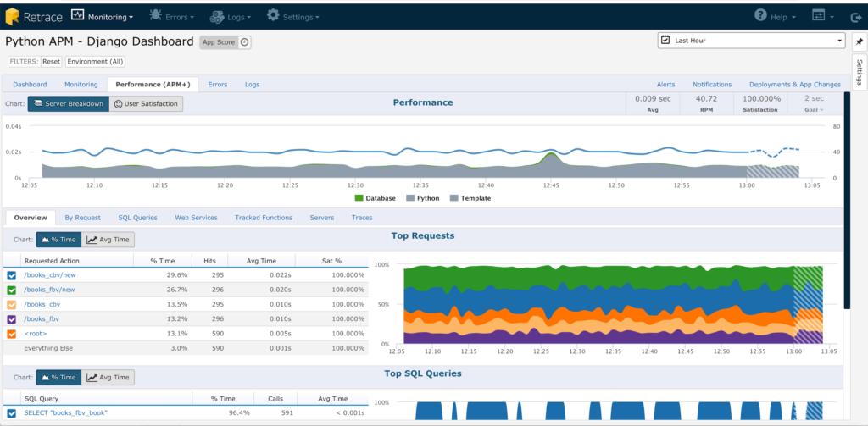Open the Errors tab

218,85
